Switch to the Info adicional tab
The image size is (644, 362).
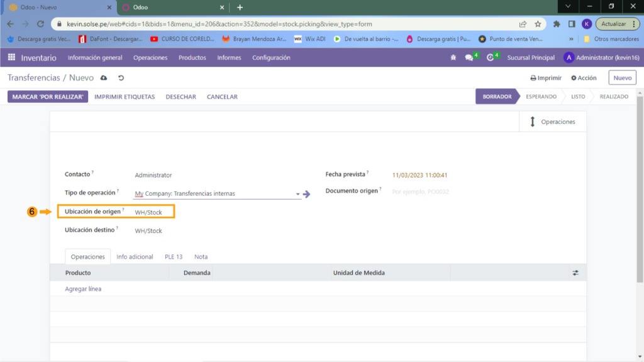coord(135,257)
